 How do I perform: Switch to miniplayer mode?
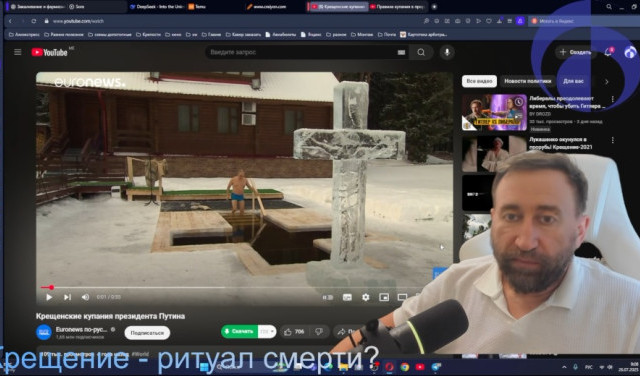(384, 297)
